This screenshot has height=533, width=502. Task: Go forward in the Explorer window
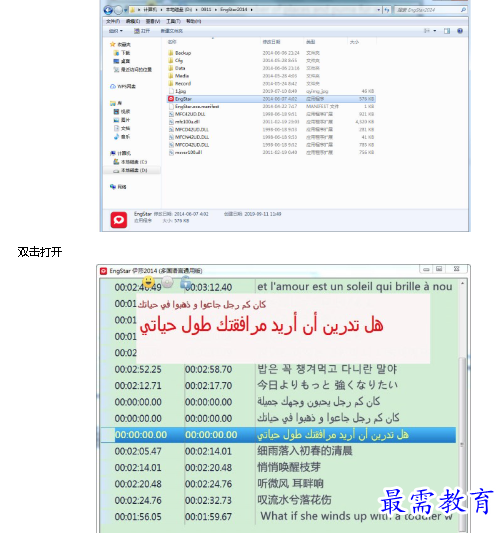(x=118, y=10)
